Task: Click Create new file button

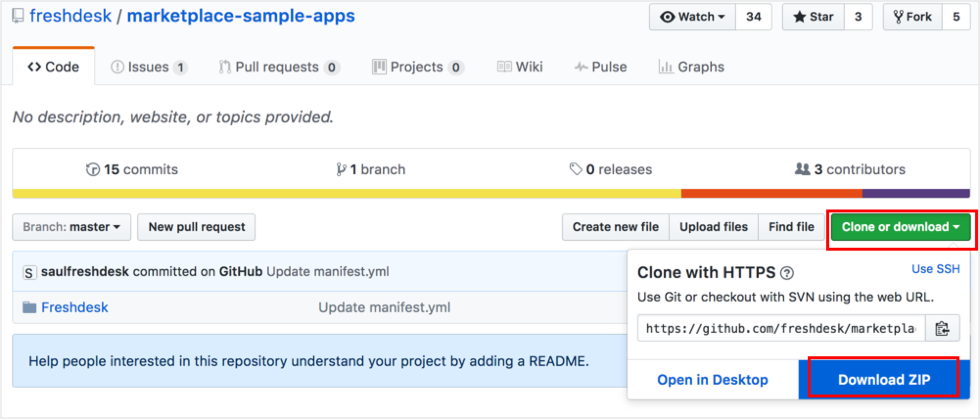Action: point(616,227)
